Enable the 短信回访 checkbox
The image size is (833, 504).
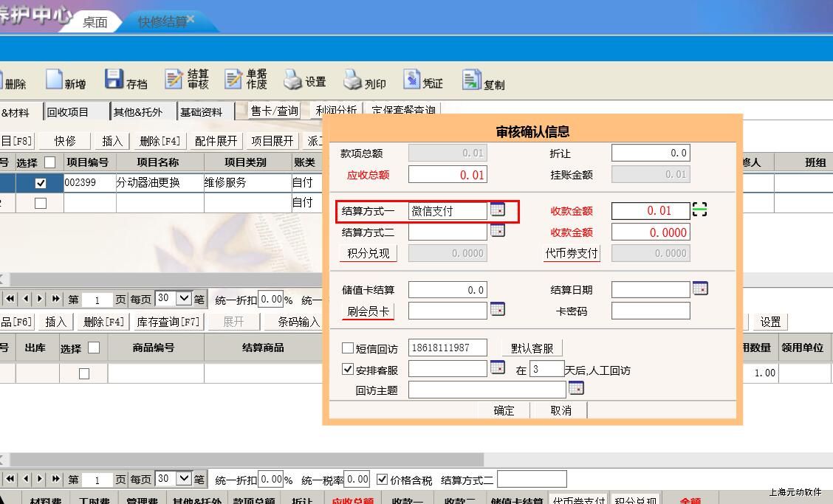click(348, 348)
